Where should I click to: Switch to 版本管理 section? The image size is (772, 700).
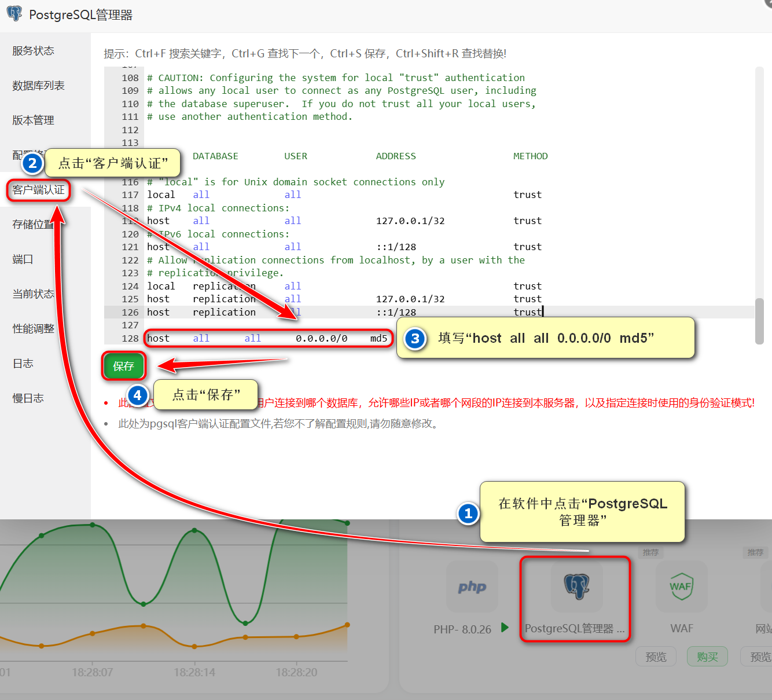pyautogui.click(x=34, y=120)
